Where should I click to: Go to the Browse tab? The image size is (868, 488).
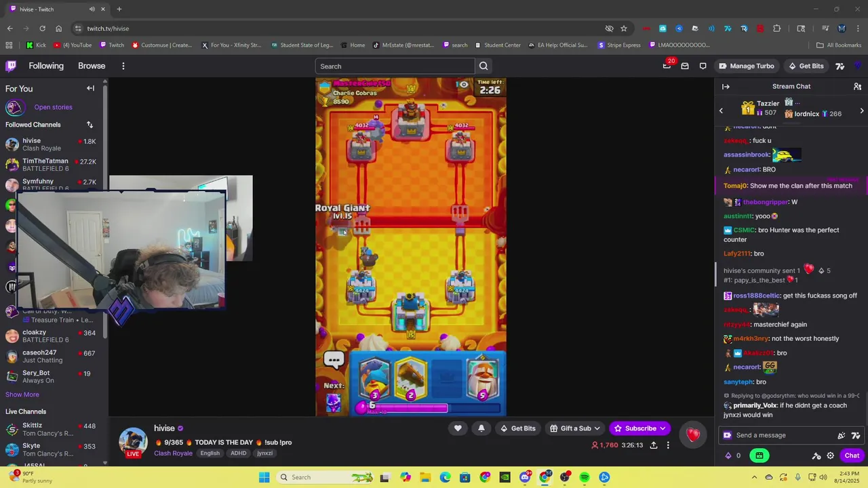click(92, 66)
